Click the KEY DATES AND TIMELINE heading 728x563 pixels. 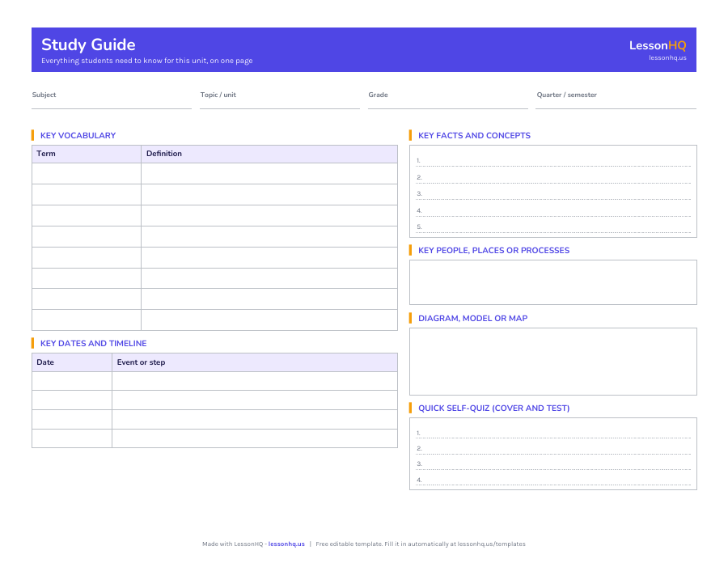point(93,344)
